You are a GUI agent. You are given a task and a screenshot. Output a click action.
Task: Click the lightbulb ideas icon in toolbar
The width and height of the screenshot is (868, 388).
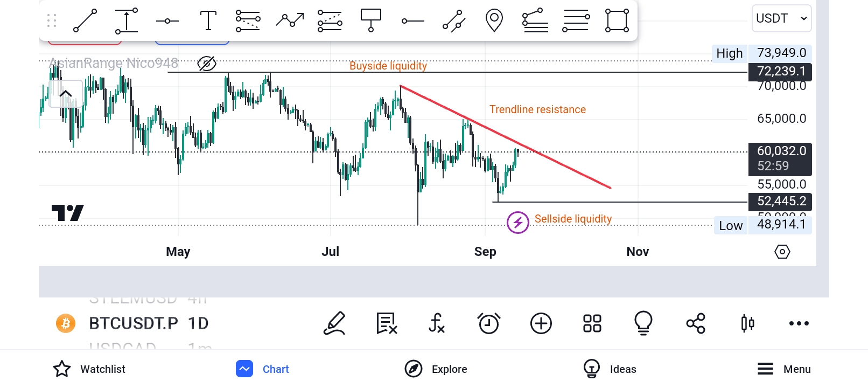643,323
